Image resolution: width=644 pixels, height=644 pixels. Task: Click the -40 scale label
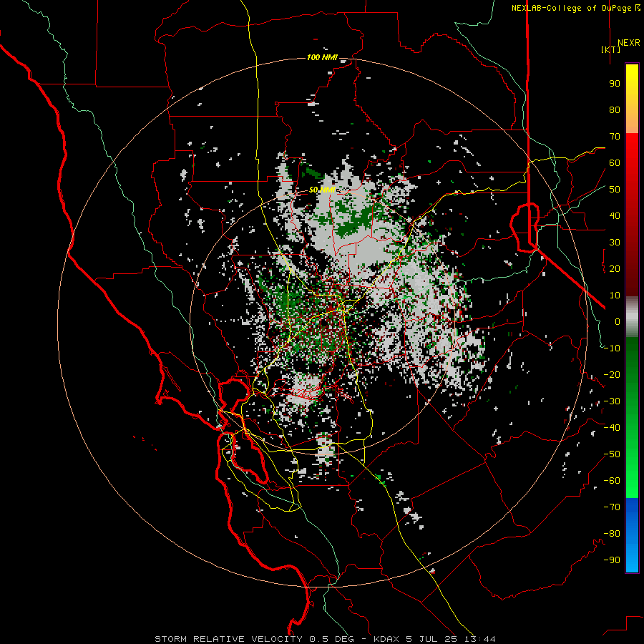612,428
